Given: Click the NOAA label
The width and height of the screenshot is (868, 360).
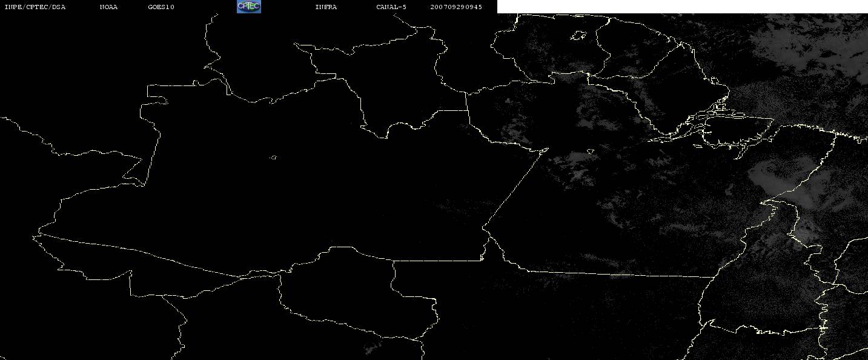Looking at the screenshot, I should pyautogui.click(x=108, y=7).
